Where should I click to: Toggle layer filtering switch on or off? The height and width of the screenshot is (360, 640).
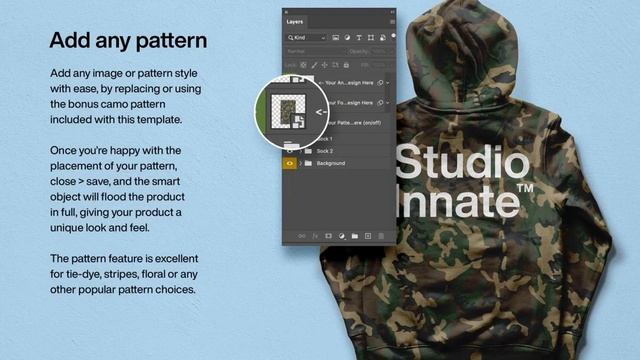(393, 36)
